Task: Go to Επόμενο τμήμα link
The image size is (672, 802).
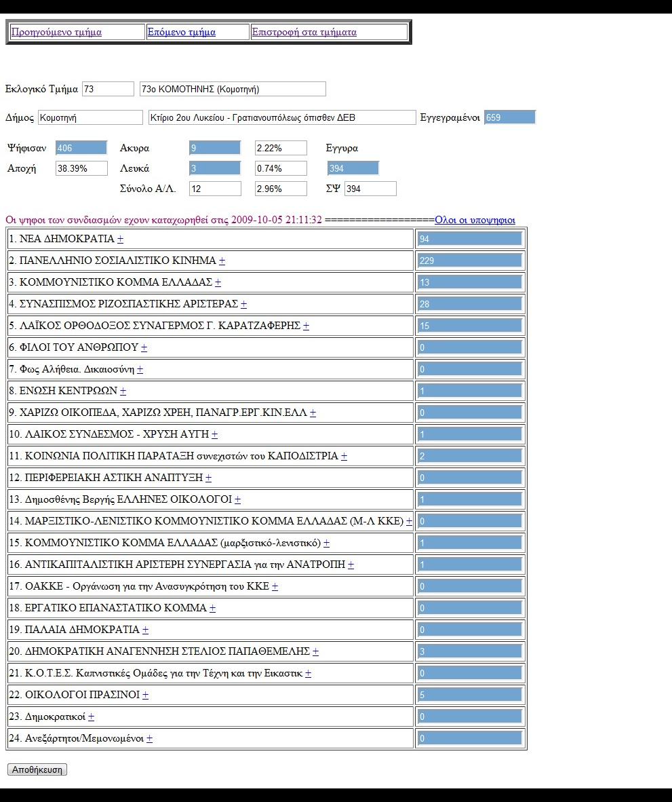Action: [x=182, y=32]
